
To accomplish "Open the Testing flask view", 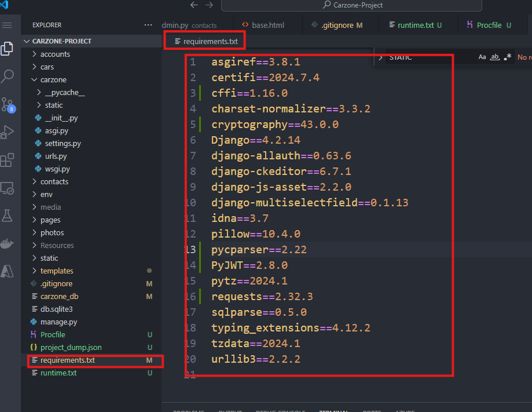I will click(x=7, y=216).
